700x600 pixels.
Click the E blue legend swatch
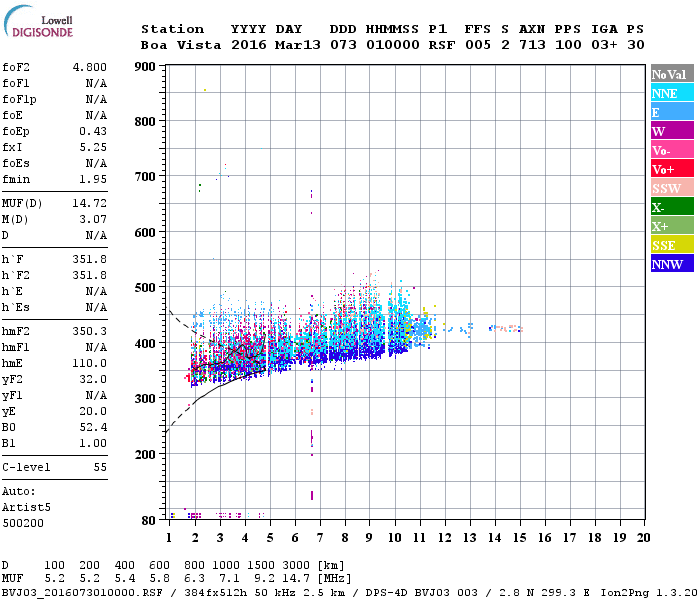click(x=672, y=112)
